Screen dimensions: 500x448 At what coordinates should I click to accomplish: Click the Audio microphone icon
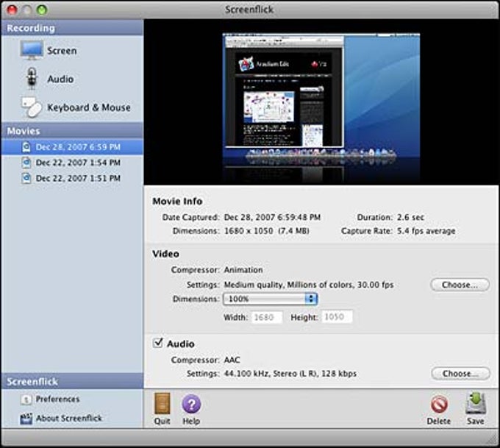click(32, 78)
